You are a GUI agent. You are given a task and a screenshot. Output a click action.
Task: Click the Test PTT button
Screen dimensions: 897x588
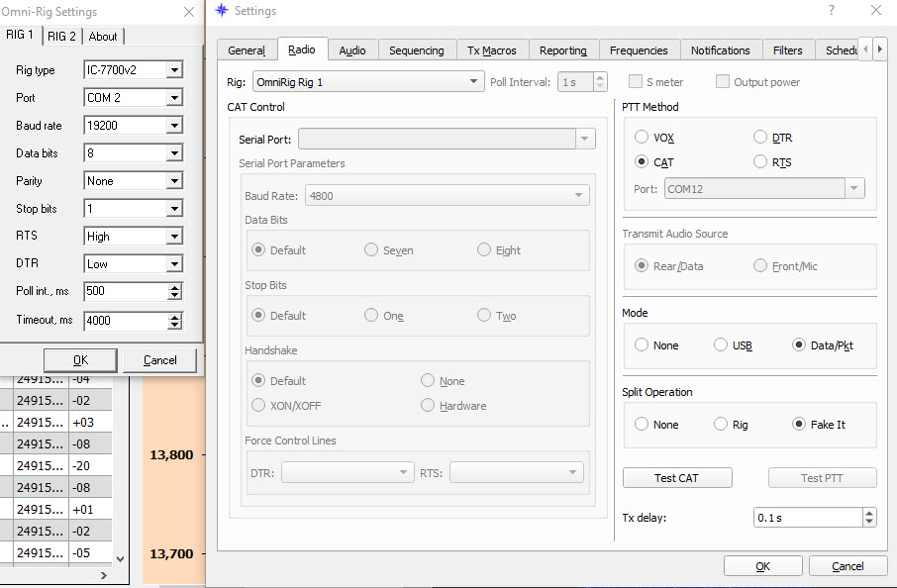tap(822, 477)
